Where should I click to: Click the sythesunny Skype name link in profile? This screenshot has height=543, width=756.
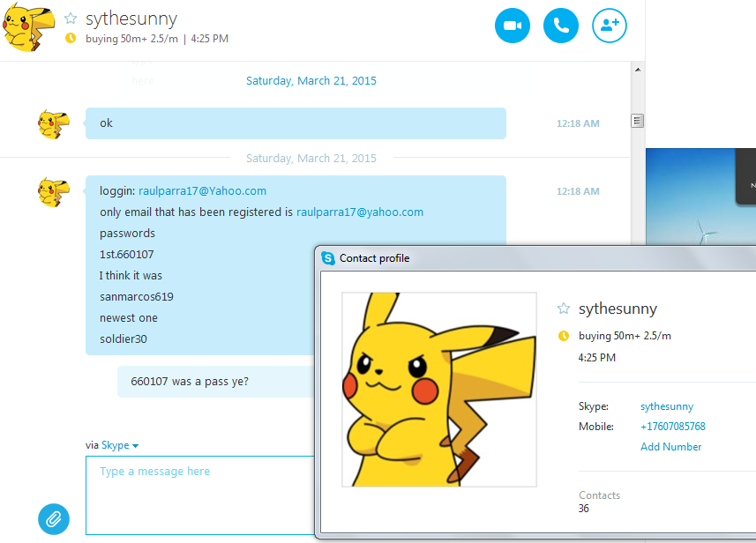(667, 406)
